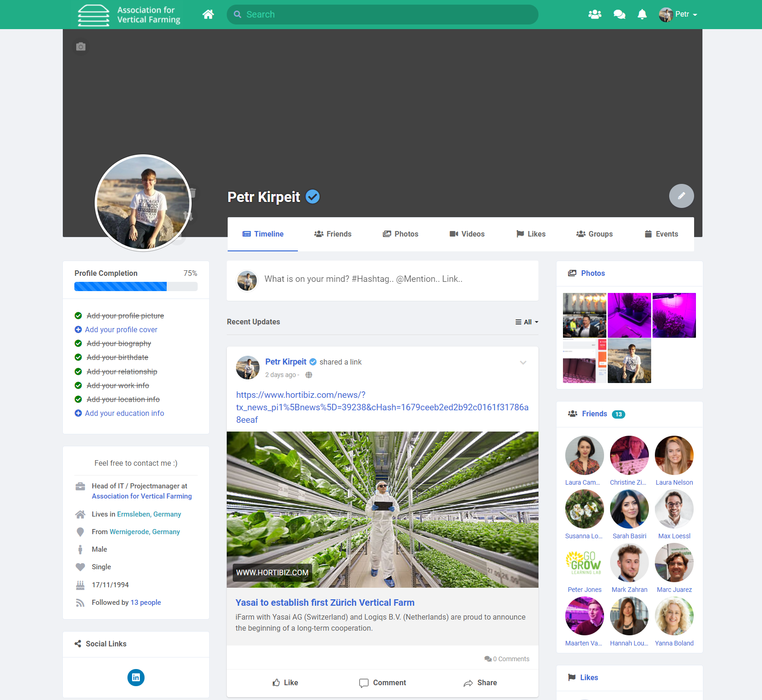
Task: Open Association for Vertical Farming work link
Action: [x=142, y=496]
